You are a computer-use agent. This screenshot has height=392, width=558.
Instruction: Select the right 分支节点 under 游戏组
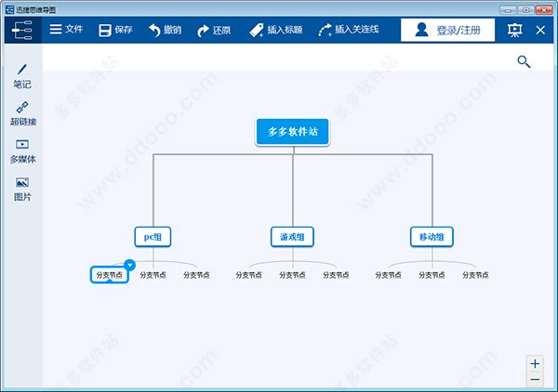(x=336, y=275)
